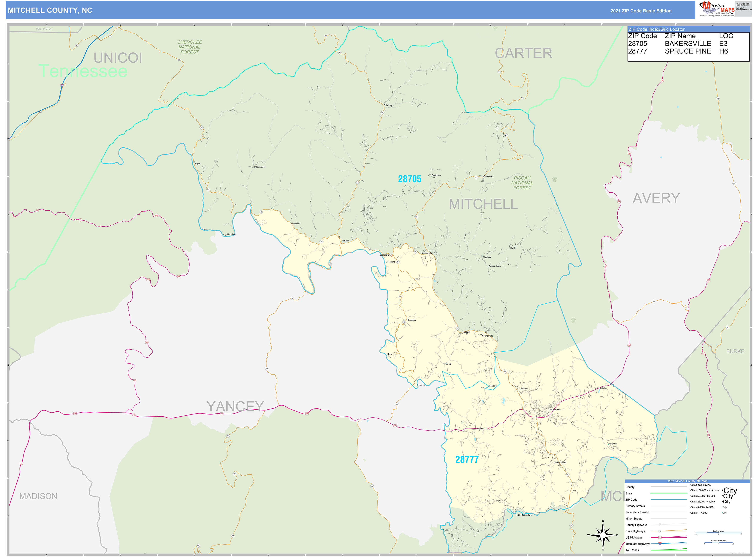Screen dimensions: 756x557
Task: Click the US Highways route shield symbol
Action: tap(660, 538)
